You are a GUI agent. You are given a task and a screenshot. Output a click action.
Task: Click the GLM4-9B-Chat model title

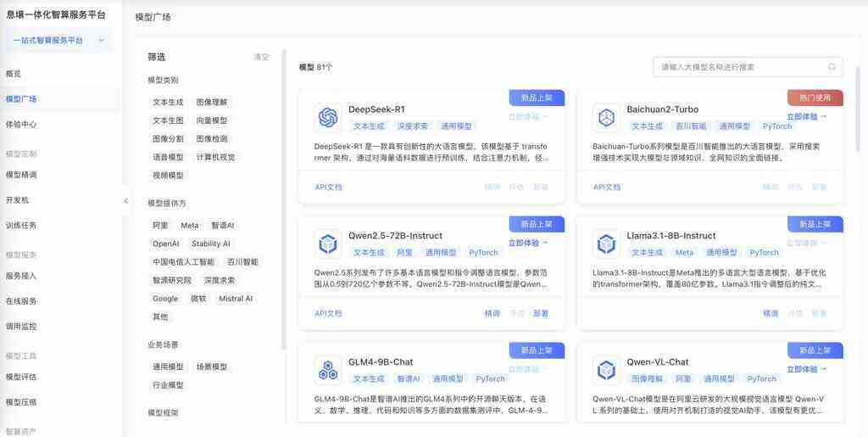tap(381, 362)
